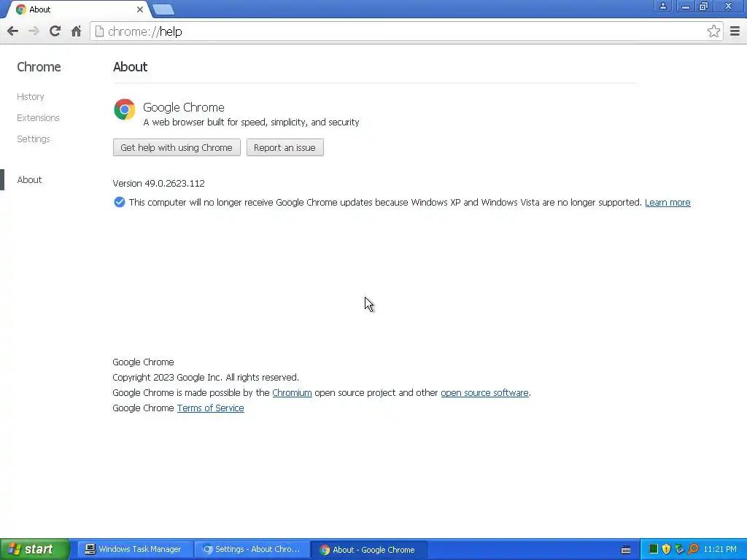Close the About tab

pyautogui.click(x=139, y=9)
